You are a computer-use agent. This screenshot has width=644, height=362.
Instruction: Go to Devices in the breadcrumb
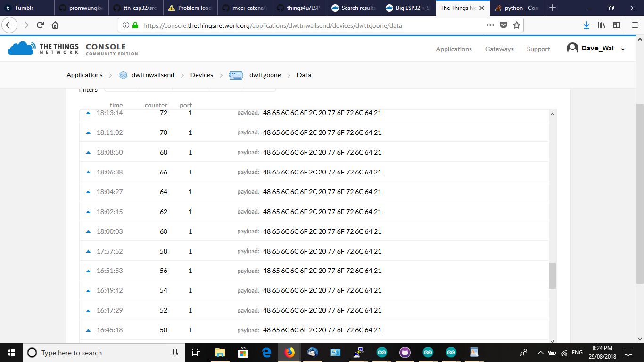point(202,75)
